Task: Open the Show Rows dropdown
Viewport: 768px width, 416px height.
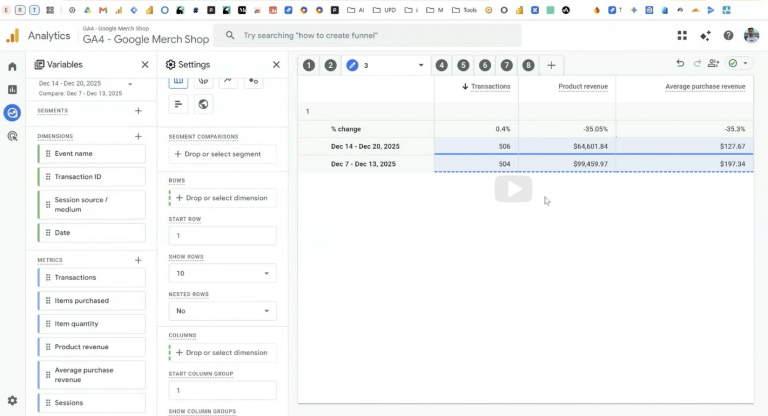Action: tap(222, 273)
